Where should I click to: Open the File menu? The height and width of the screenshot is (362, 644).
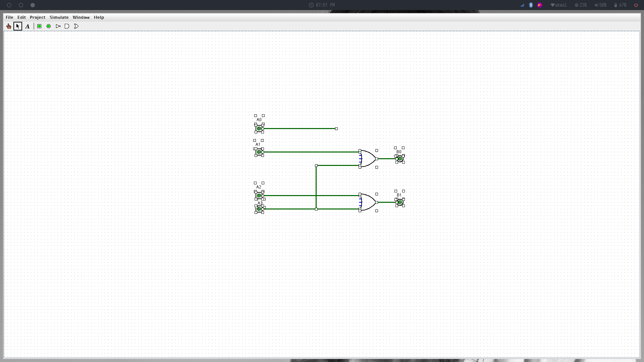click(9, 17)
